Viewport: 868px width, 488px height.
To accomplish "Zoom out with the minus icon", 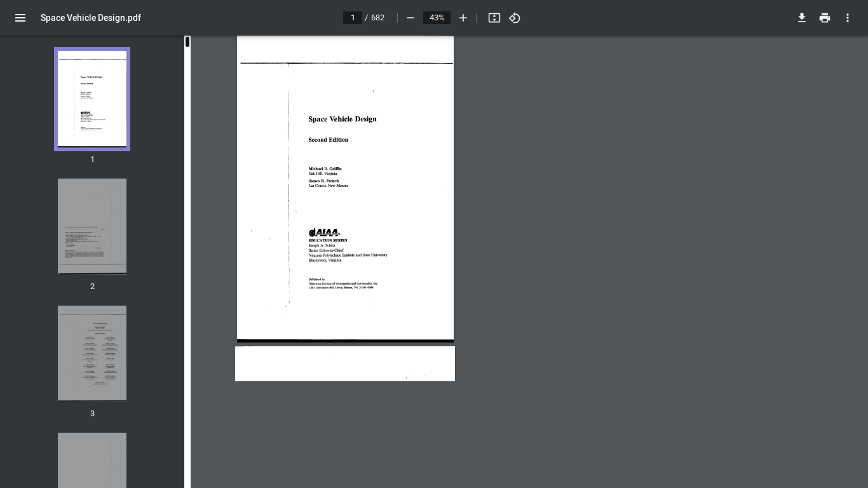I will (x=410, y=18).
